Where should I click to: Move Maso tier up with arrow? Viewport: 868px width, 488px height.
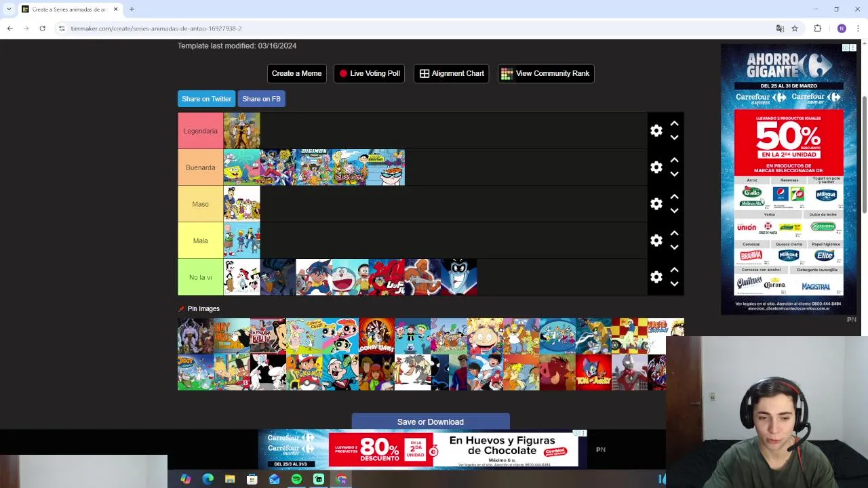pos(674,197)
